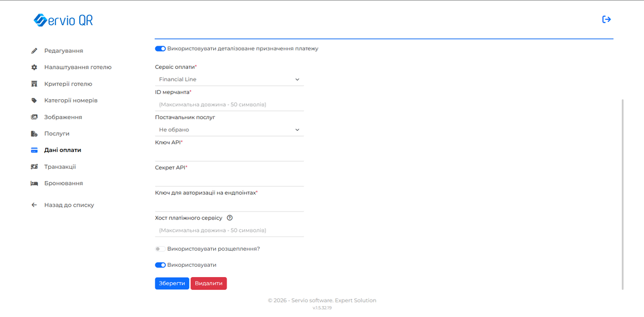Viewport: 644px width, 317px height.
Task: Click the card icon beside Дані оплати
Action: click(35, 150)
